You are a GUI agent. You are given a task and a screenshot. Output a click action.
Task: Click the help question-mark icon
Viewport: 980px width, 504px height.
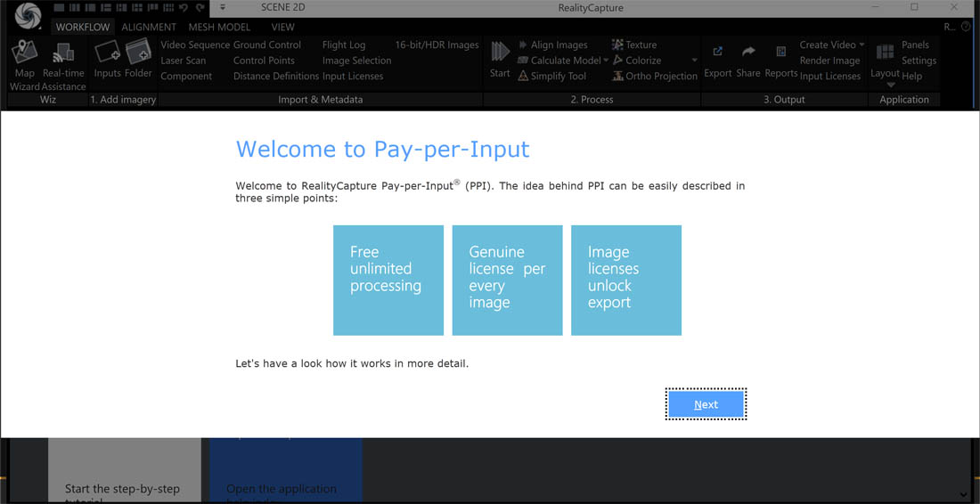pyautogui.click(x=967, y=27)
